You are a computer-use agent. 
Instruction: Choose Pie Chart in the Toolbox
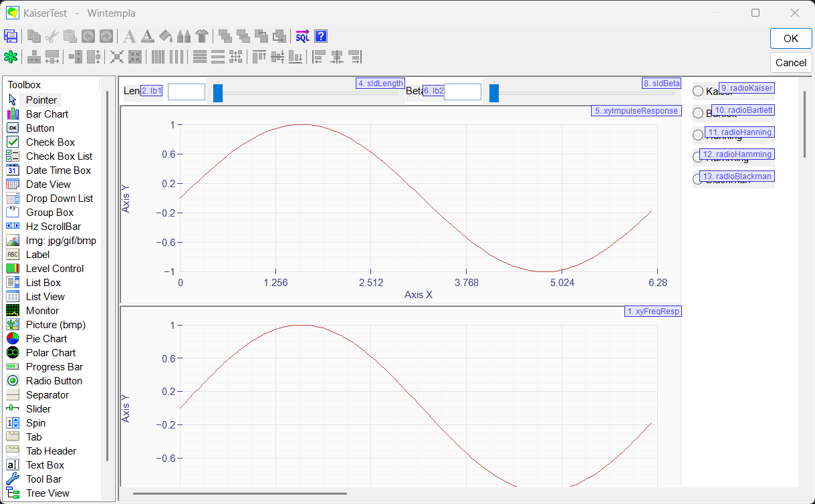(x=46, y=338)
